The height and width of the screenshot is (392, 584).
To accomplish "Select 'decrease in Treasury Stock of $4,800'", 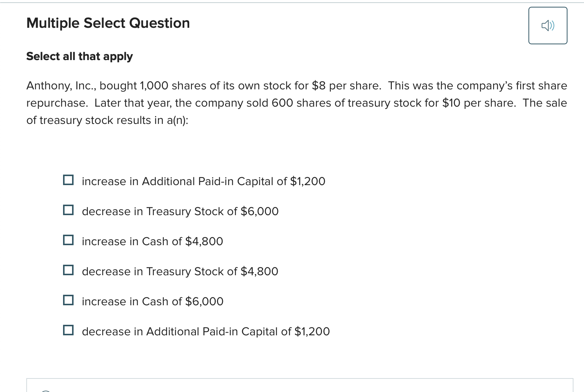I will click(68, 270).
